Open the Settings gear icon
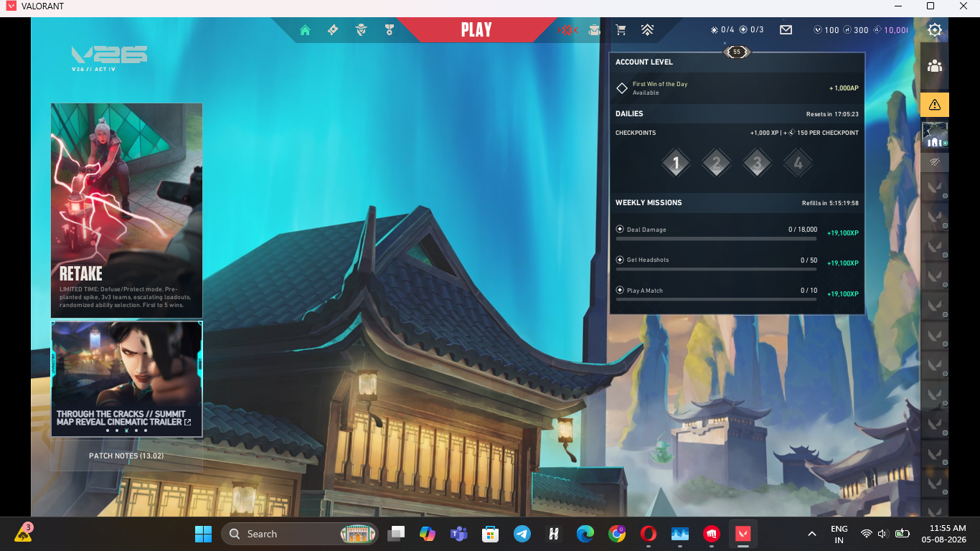This screenshot has width=980, height=551. coord(934,30)
